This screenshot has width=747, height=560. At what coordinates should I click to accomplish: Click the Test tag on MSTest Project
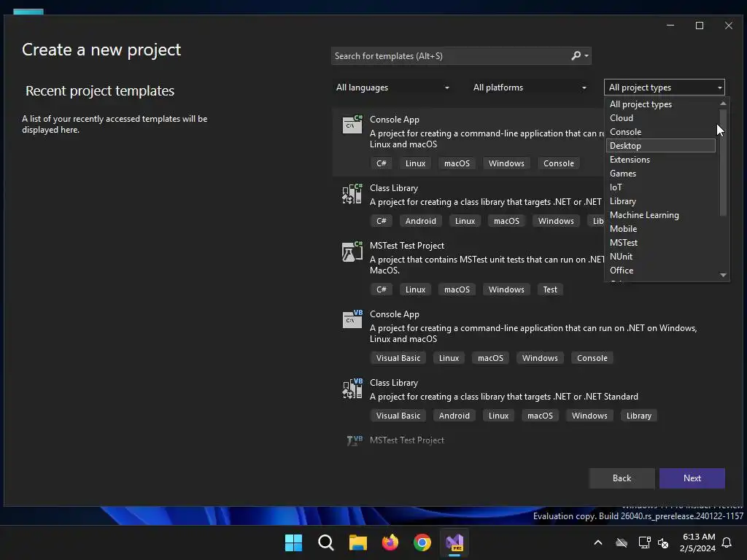(550, 289)
